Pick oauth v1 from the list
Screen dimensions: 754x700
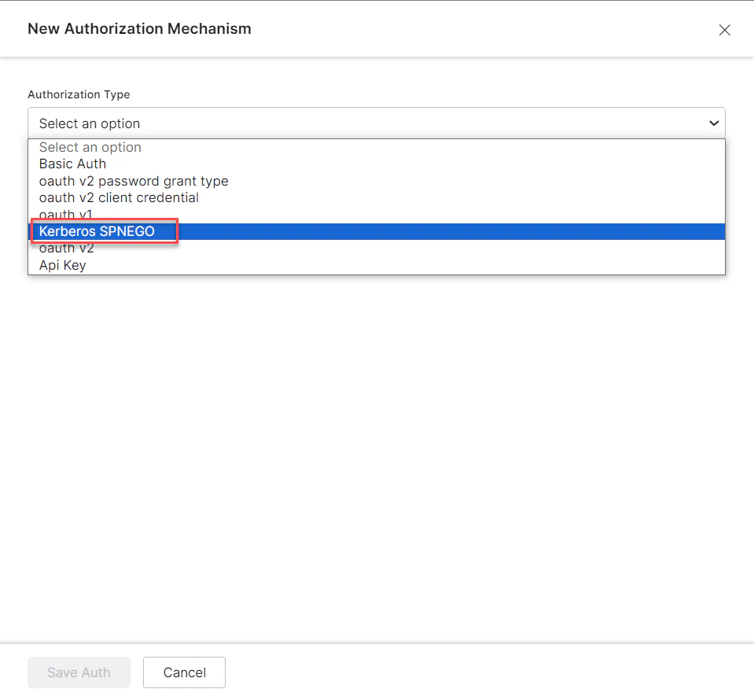coord(65,214)
